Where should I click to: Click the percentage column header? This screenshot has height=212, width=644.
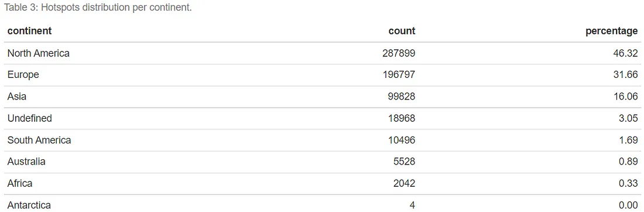coord(612,31)
